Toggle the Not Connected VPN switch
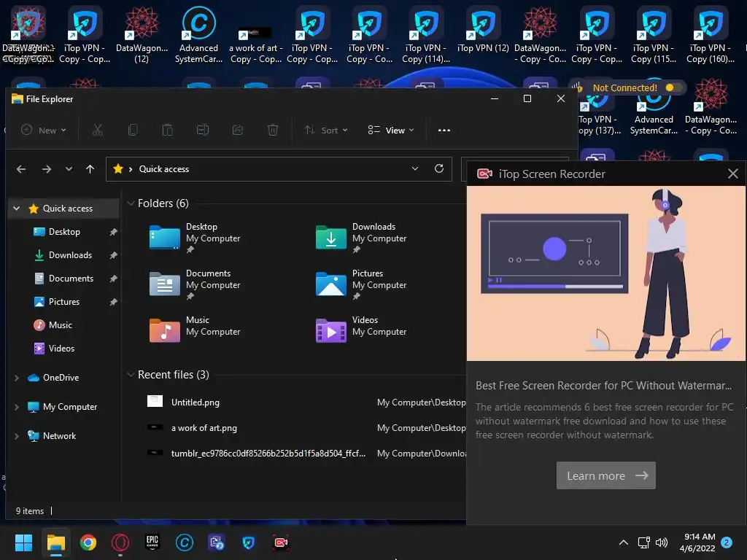This screenshot has height=560, width=747. (673, 87)
